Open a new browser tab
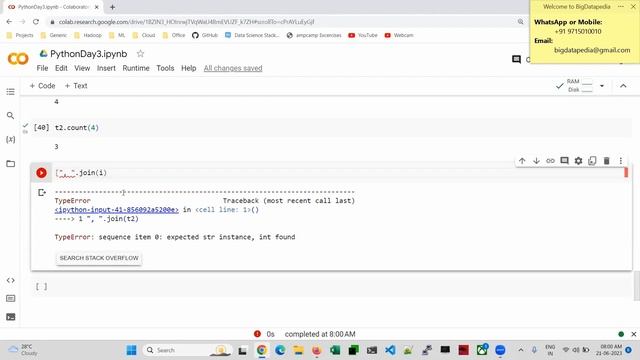The height and width of the screenshot is (360, 640). [112, 7]
